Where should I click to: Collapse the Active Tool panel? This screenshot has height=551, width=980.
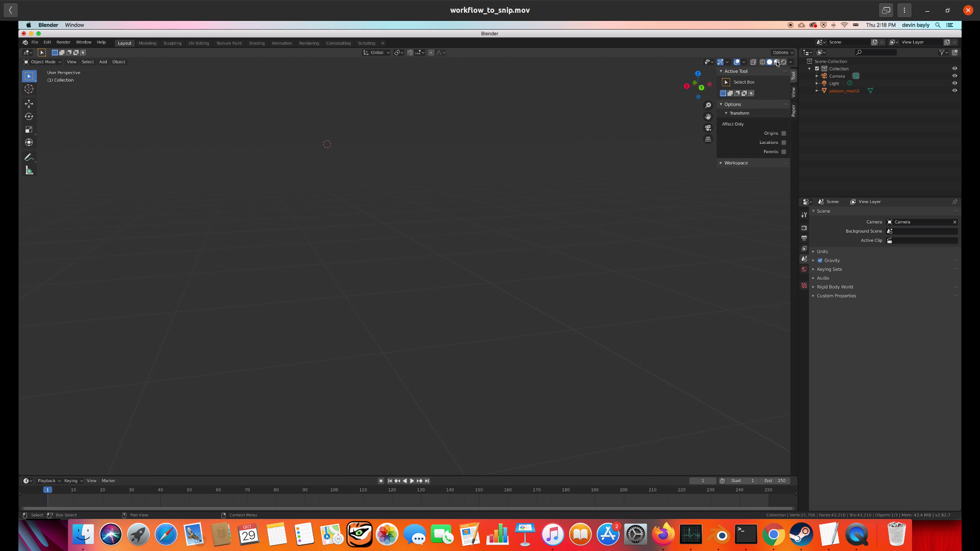pos(736,71)
